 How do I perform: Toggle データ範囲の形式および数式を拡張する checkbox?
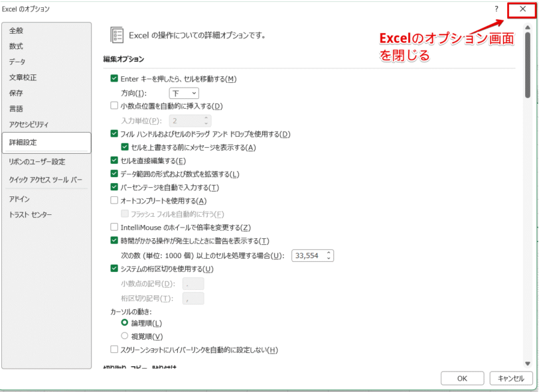114,174
